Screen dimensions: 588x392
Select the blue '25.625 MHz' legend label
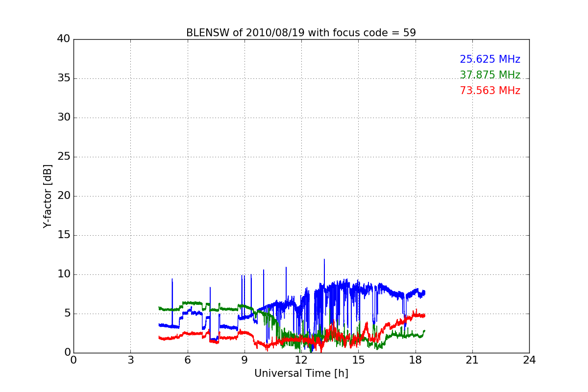point(490,59)
